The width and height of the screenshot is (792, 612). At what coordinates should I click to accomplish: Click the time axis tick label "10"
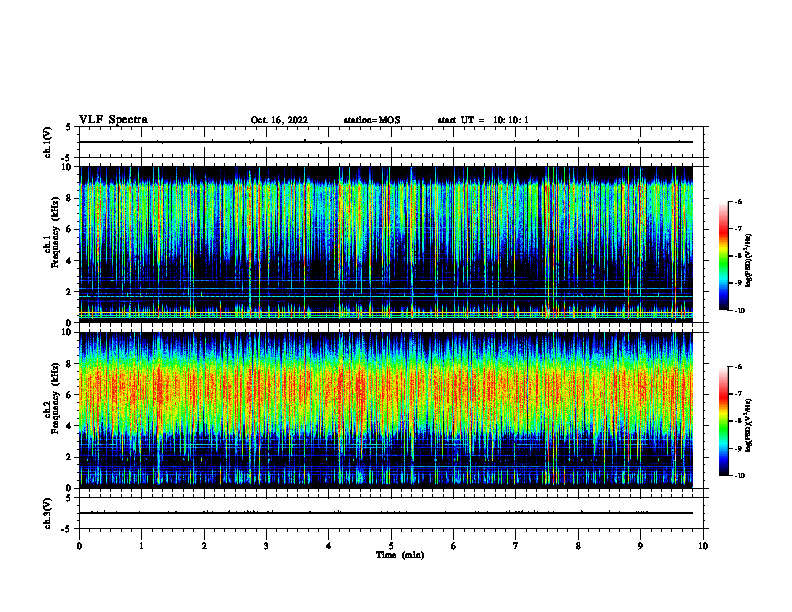point(703,546)
